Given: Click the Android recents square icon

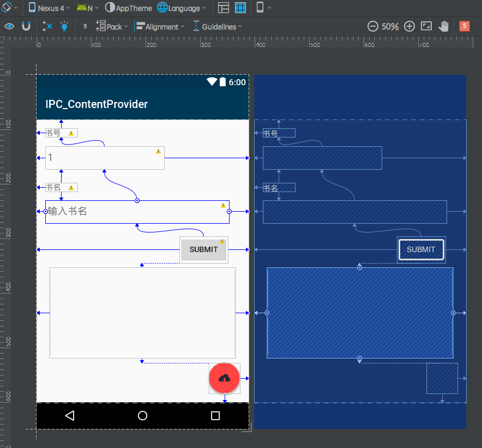Looking at the screenshot, I should pos(215,416).
